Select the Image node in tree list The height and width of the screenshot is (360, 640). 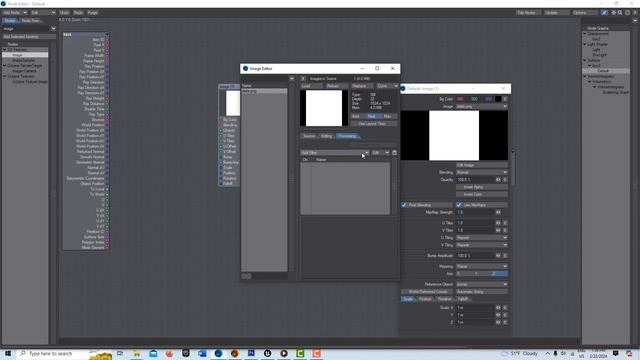25,55
